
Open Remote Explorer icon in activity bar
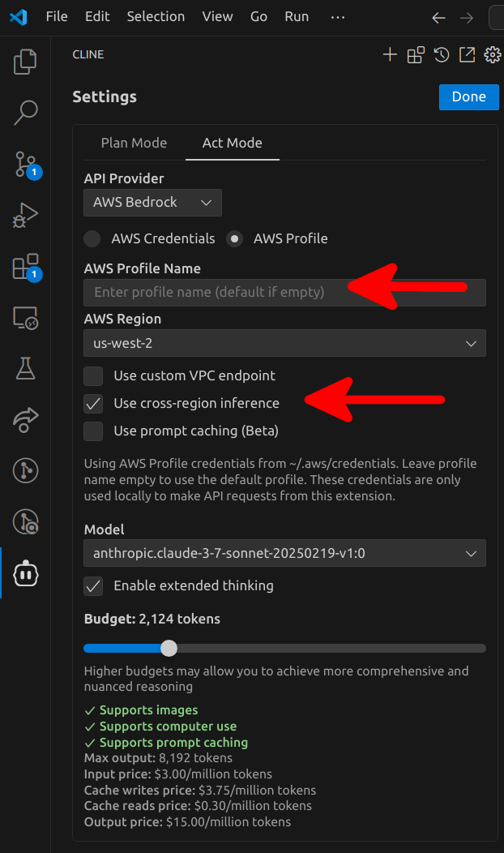[x=25, y=318]
